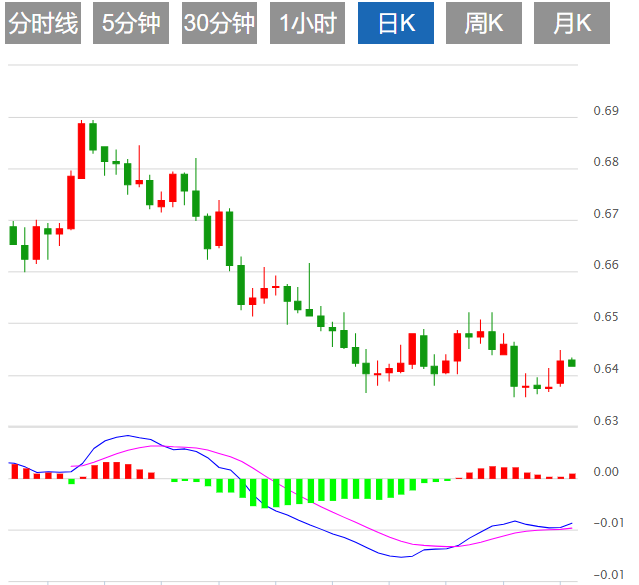This screenshot has height=585, width=639.
Task: Click the 0.64 price axis label
Action: point(606,369)
